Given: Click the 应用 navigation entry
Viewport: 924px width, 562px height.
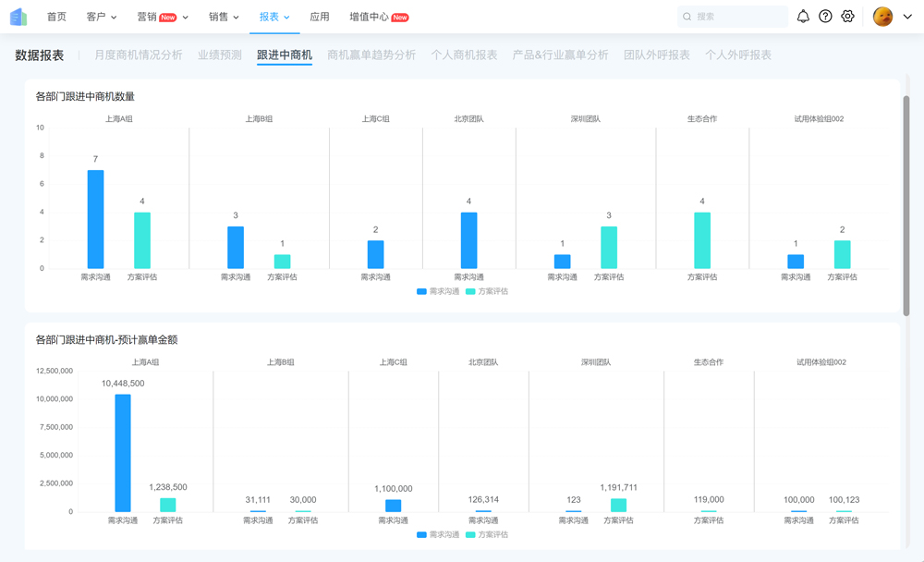Looking at the screenshot, I should tap(319, 16).
